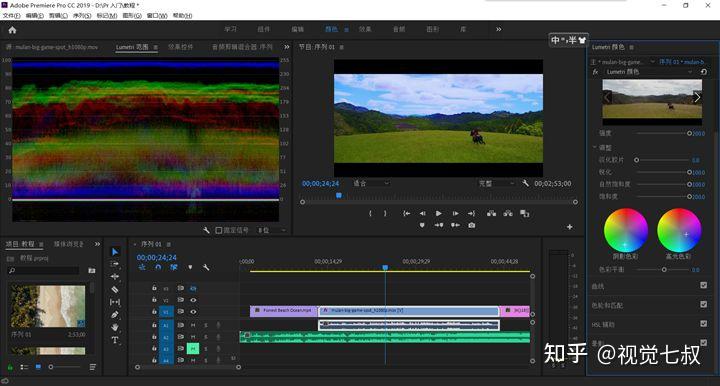The width and height of the screenshot is (720, 386).
Task: Expand more workspaces double-arrow
Action: pyautogui.click(x=499, y=29)
